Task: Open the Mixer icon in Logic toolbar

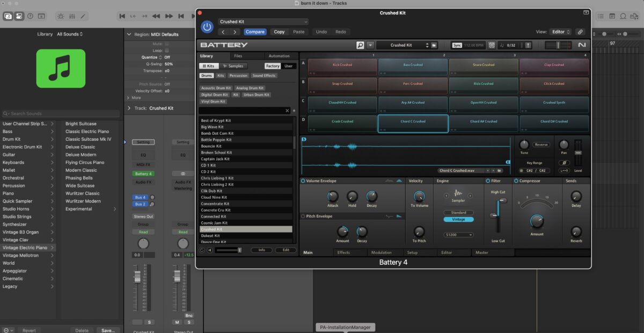Action: pos(73,16)
